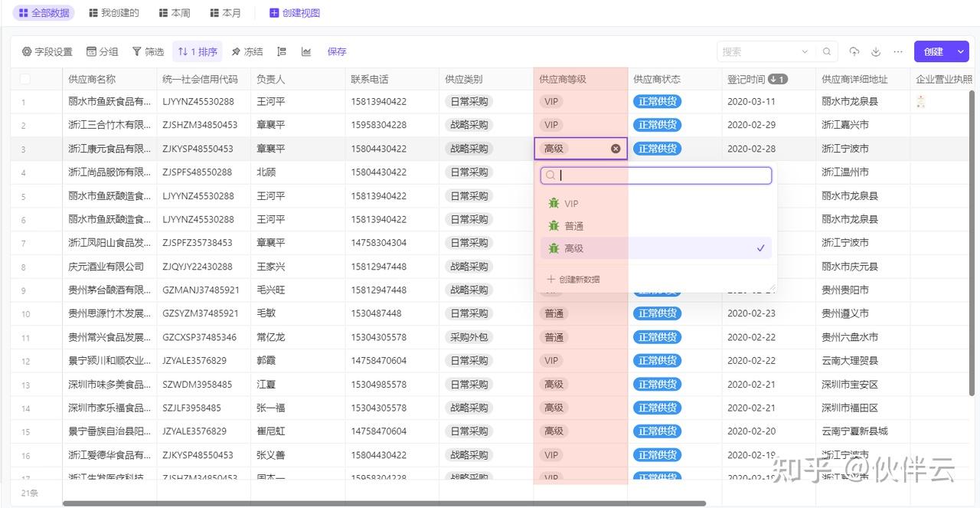Choose the checked 高级 dropdown option
The width and height of the screenshot is (980, 508).
click(x=656, y=248)
